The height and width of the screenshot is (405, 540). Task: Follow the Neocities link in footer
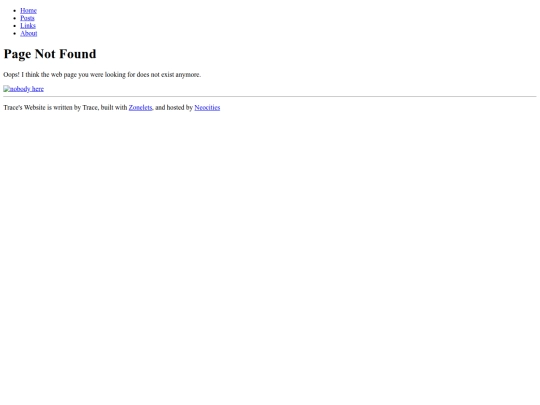[x=207, y=107]
